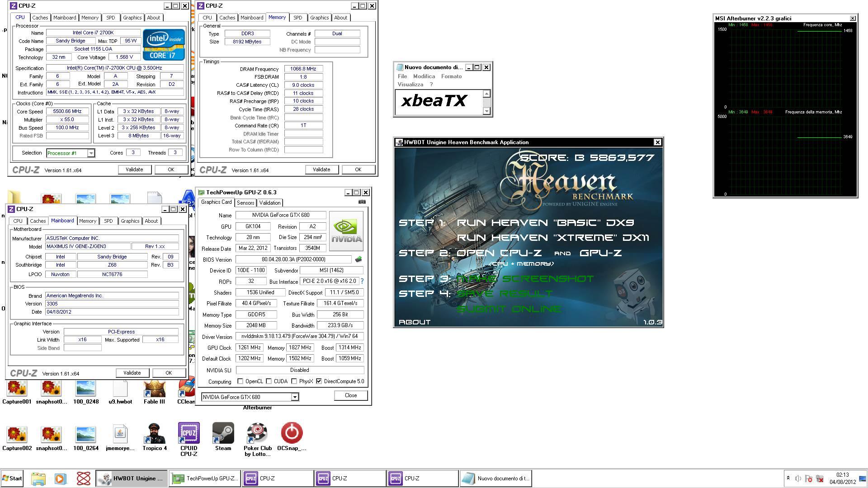Switch to the Validation tab in GPU-Z
This screenshot has width=868, height=488.
coord(270,203)
